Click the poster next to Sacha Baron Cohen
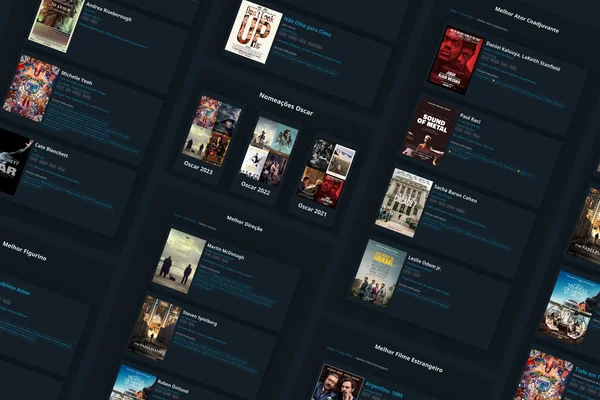This screenshot has width=600, height=400. pyautogui.click(x=404, y=201)
